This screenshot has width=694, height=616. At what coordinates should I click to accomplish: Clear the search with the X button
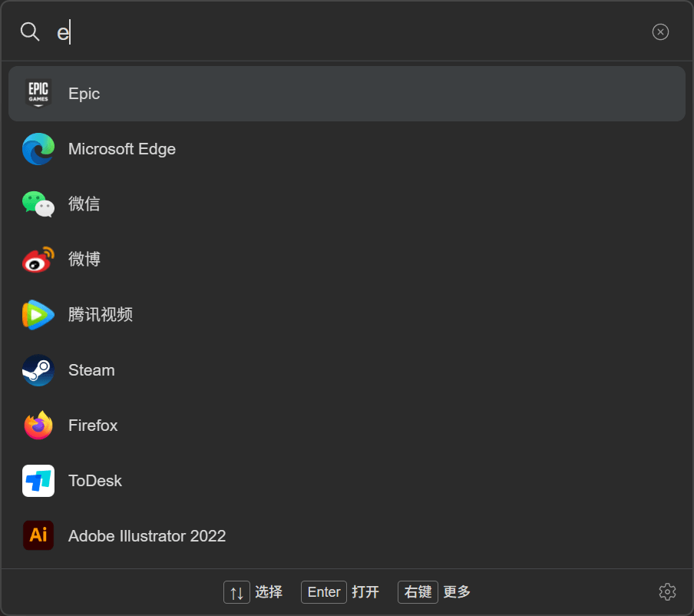pyautogui.click(x=660, y=32)
